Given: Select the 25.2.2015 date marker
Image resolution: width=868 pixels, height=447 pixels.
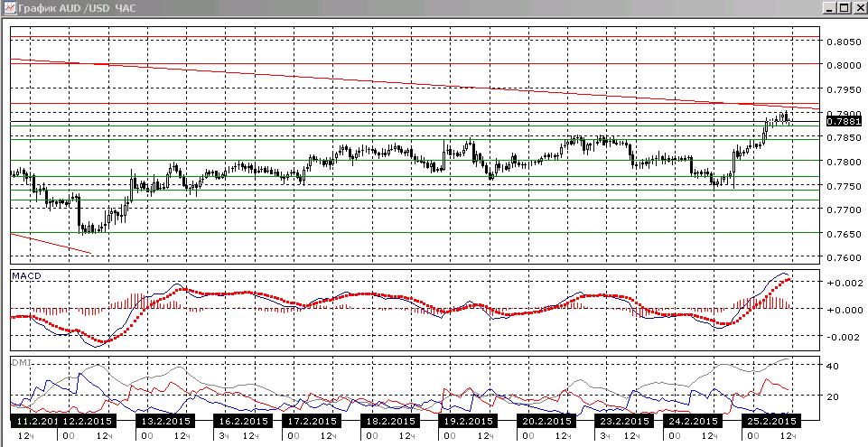Looking at the screenshot, I should [x=769, y=421].
